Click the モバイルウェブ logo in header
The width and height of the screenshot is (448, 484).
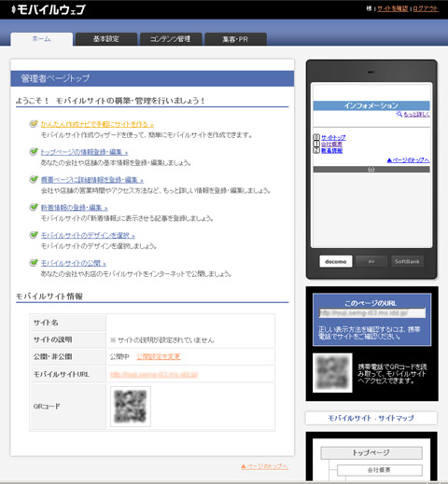click(49, 9)
